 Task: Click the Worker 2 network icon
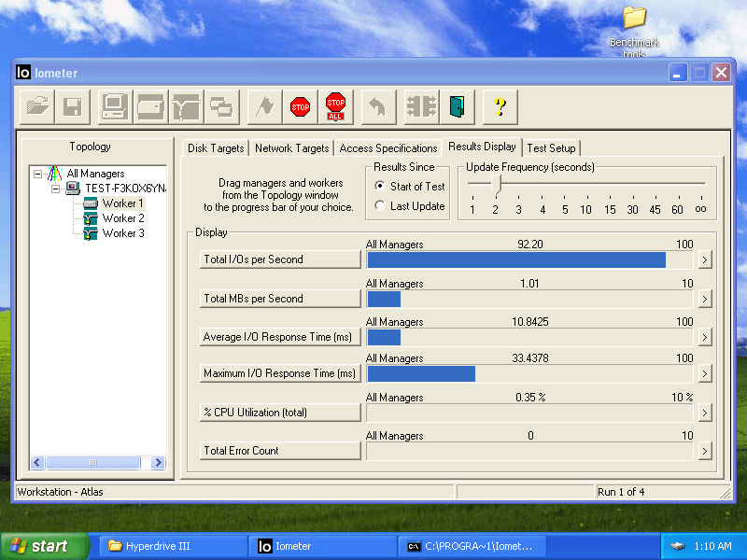91,218
